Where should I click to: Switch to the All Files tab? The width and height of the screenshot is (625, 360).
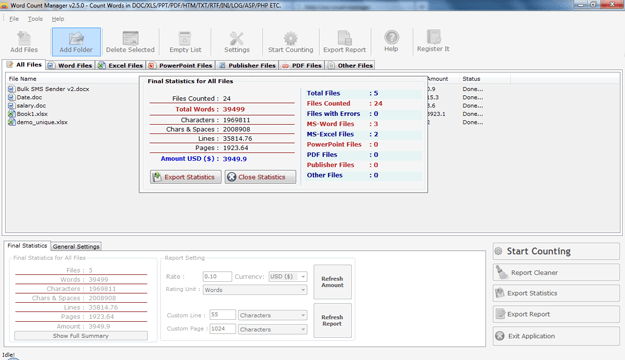tap(24, 65)
